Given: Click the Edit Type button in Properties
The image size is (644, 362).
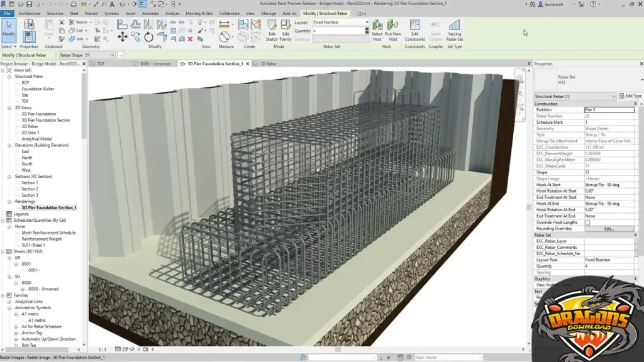Looking at the screenshot, I should point(630,96).
